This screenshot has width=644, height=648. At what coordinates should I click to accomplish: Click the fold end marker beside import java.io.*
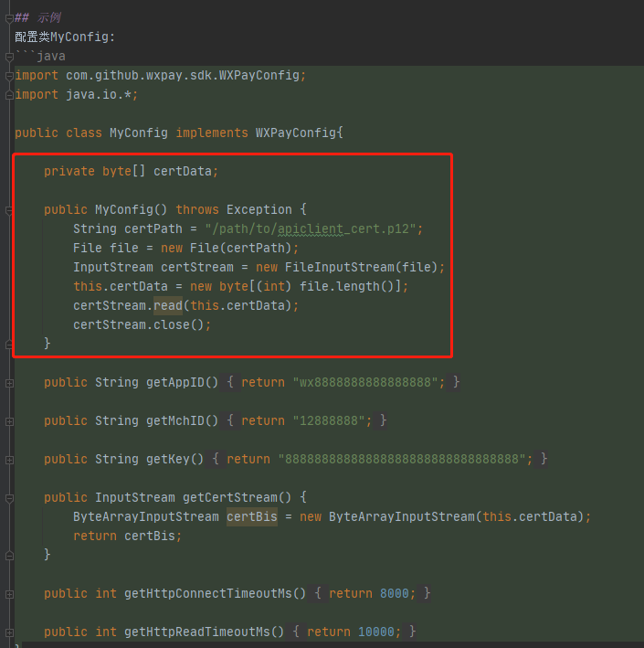click(9, 95)
